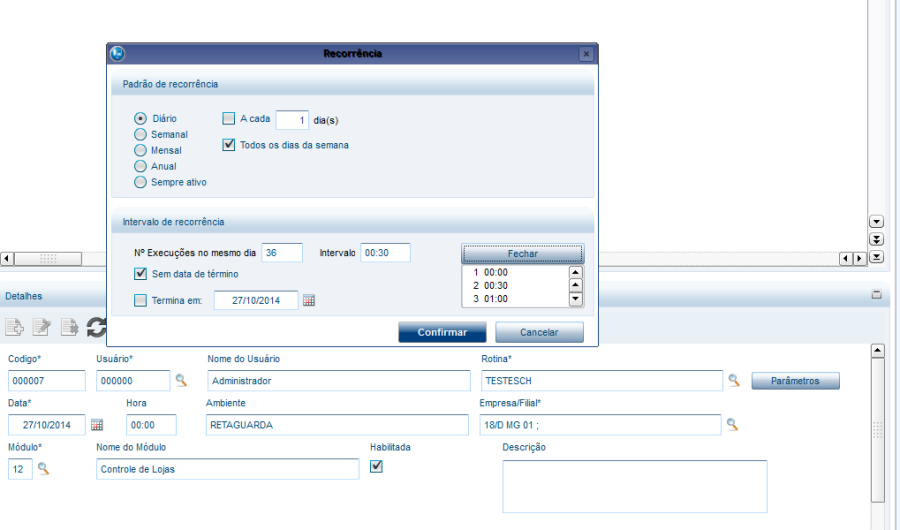Select the Diário recurrence option

pyautogui.click(x=141, y=118)
